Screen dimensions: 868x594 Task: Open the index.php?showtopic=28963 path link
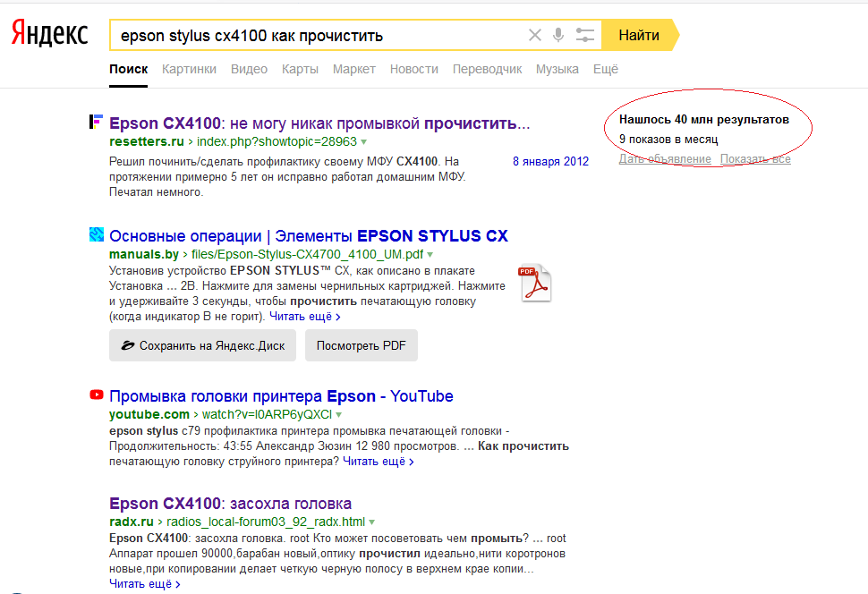click(277, 141)
